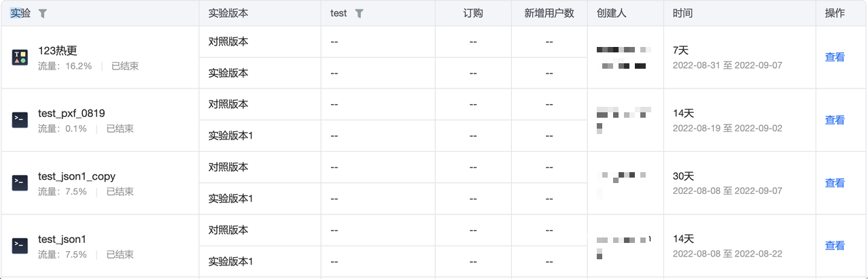Click the 时间 column header

[x=682, y=14]
